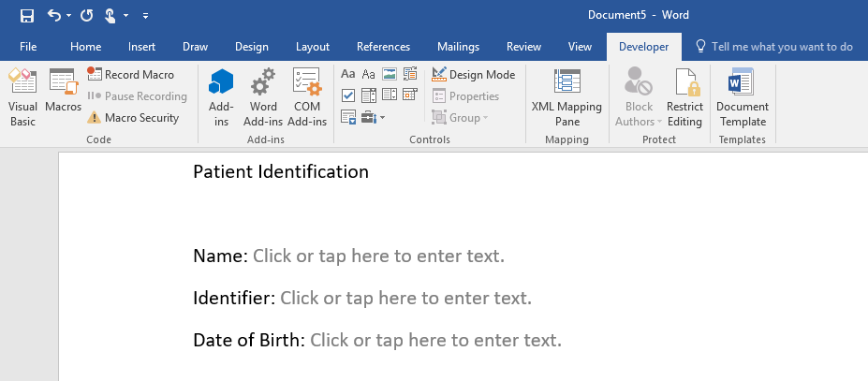Open the File menu tab
The height and width of the screenshot is (381, 868).
28,47
